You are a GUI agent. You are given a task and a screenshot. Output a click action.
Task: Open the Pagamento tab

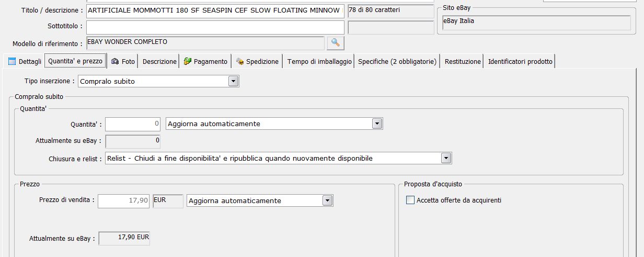pyautogui.click(x=205, y=62)
